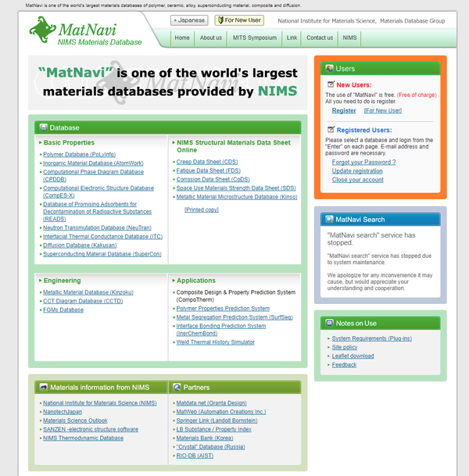Open Materials Bank (Korea) link
469x476 pixels.
205,438
